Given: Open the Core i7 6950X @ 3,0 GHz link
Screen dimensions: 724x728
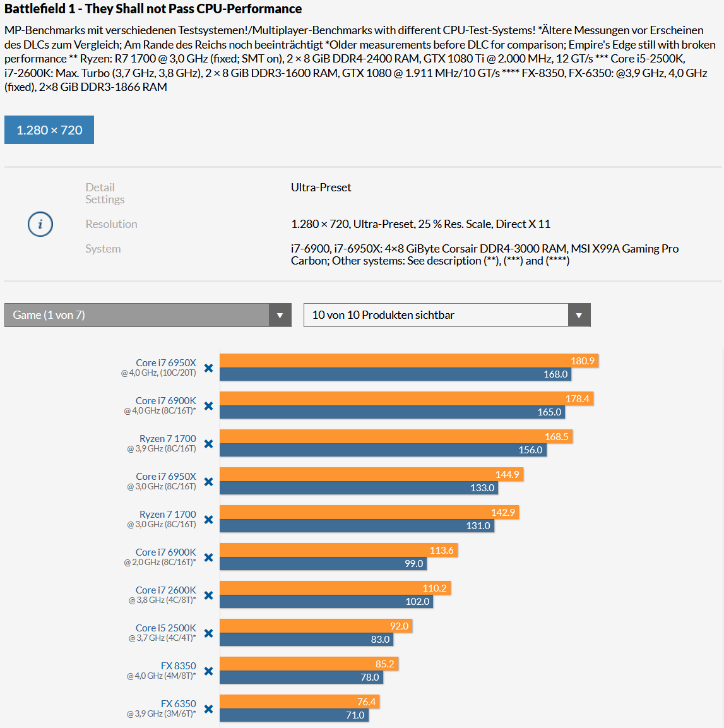Looking at the screenshot, I should tap(165, 476).
